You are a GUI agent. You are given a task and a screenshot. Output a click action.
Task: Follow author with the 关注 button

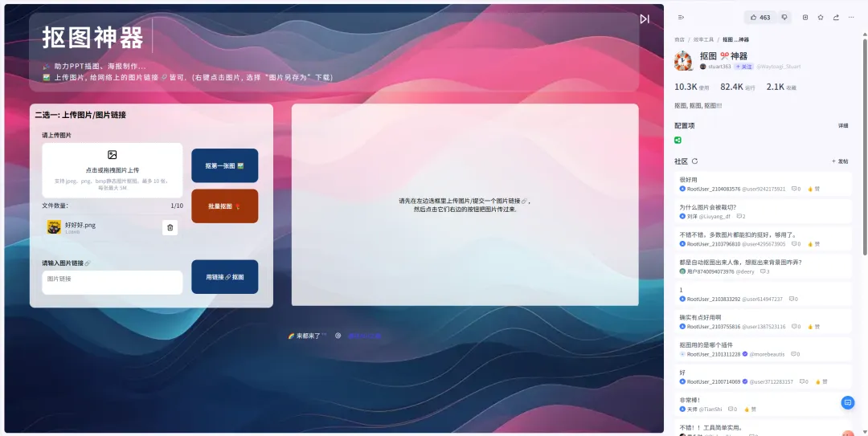coord(743,67)
